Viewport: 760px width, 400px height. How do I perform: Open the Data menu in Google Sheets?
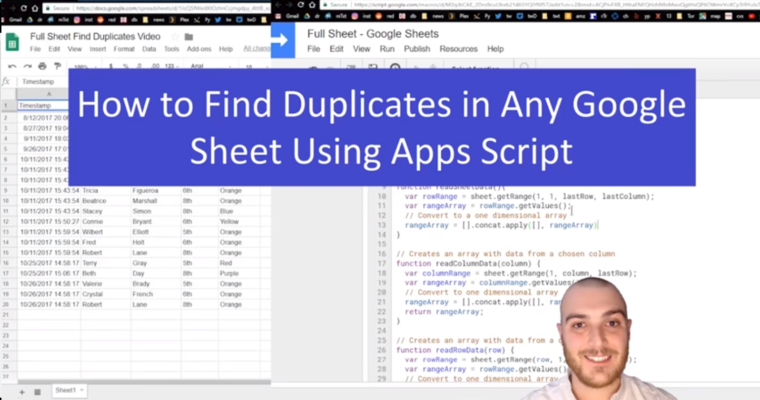(x=149, y=49)
